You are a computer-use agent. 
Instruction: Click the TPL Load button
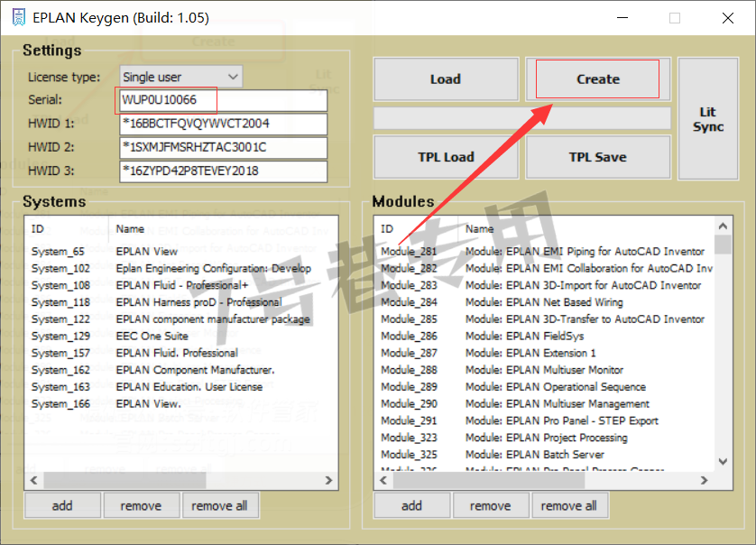[x=446, y=157]
